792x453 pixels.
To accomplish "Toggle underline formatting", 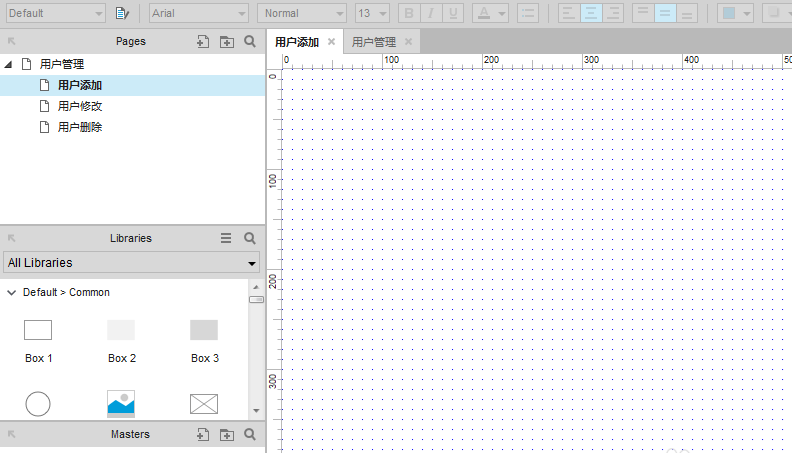I will tap(453, 13).
